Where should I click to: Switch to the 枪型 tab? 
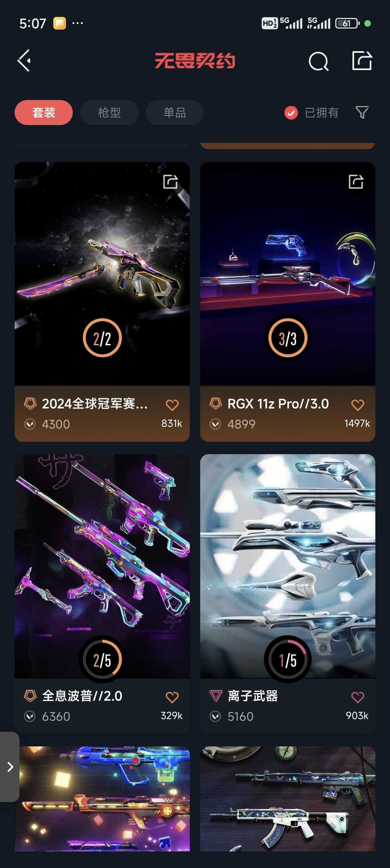click(x=109, y=112)
